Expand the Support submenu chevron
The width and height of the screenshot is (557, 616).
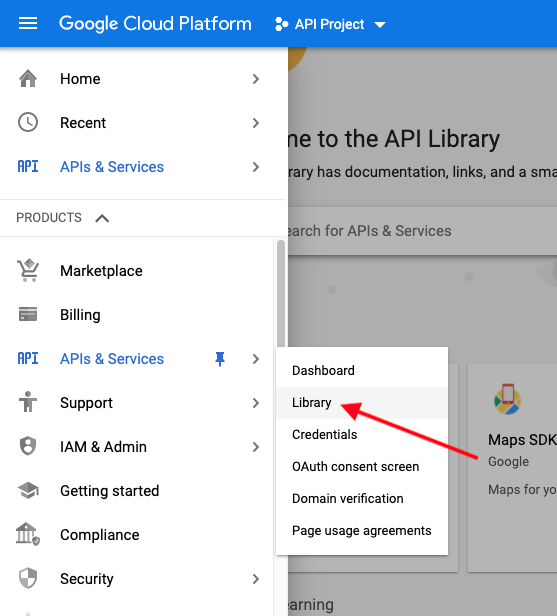256,403
